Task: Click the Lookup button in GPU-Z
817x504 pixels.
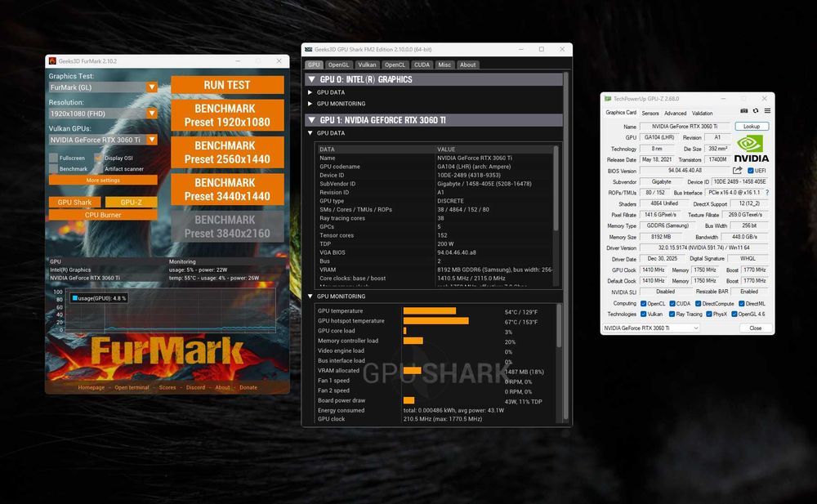Action: pos(752,126)
